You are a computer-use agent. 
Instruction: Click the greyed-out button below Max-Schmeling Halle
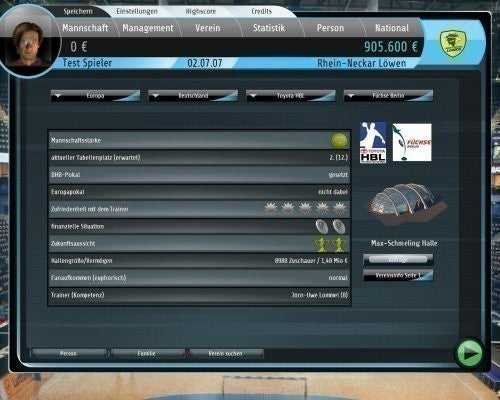click(x=398, y=259)
